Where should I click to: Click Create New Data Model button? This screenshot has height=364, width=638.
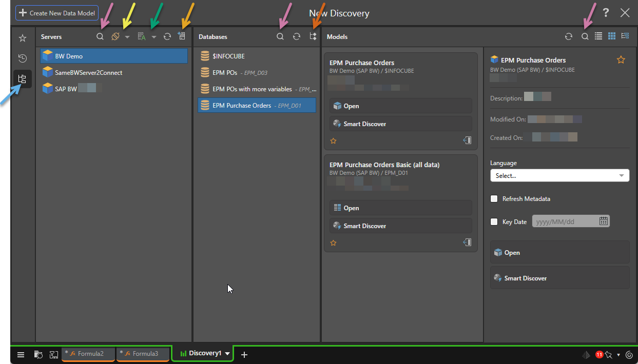[57, 13]
